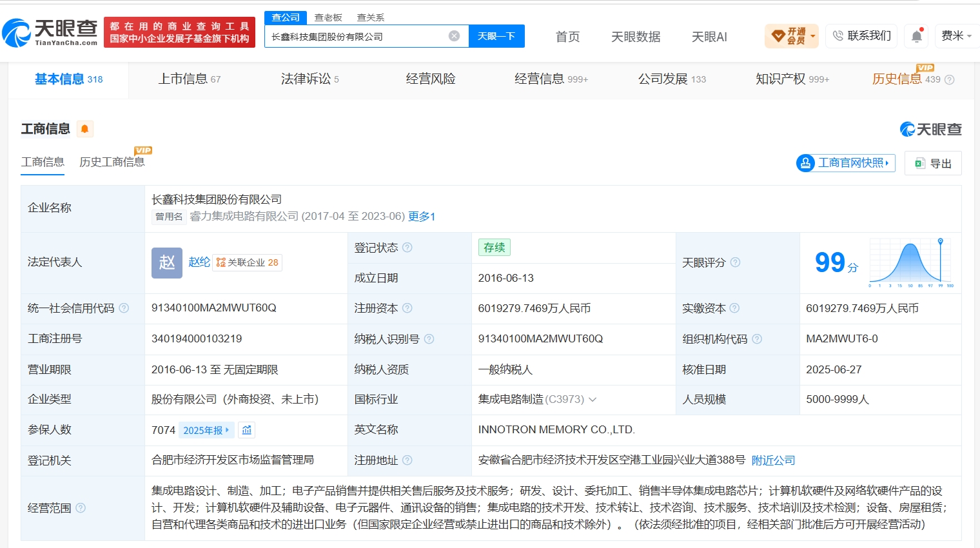Click the 存续 registration status tag
This screenshot has height=548, width=980.
point(495,248)
